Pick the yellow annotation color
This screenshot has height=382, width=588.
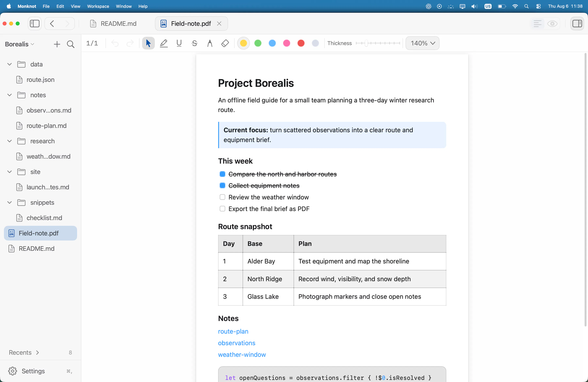(243, 43)
